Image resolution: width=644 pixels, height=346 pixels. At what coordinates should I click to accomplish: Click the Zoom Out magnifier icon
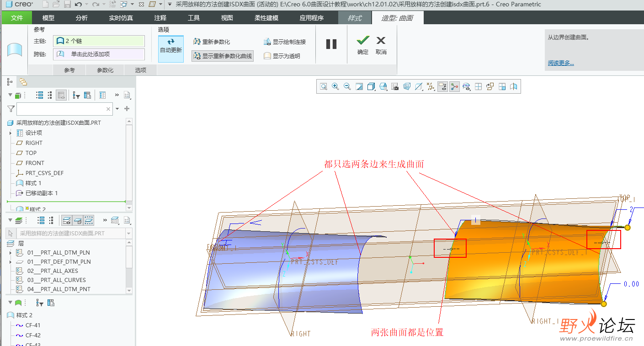click(x=347, y=86)
